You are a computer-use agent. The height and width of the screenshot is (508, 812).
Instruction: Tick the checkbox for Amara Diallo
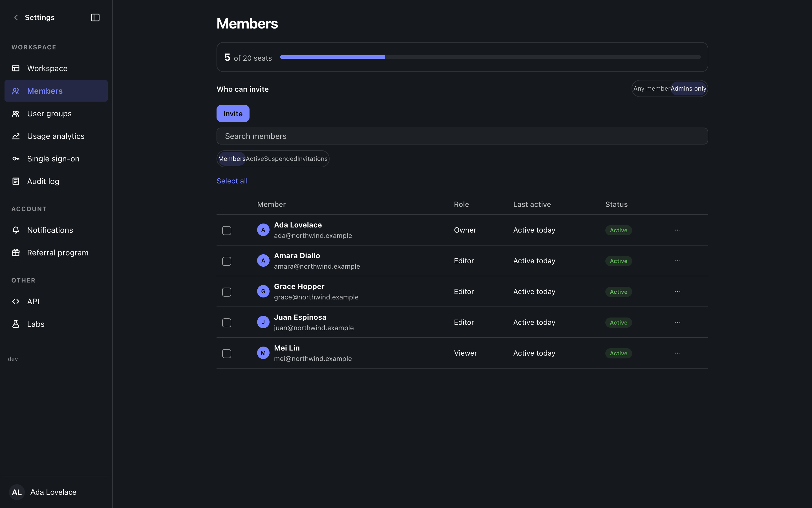click(226, 261)
